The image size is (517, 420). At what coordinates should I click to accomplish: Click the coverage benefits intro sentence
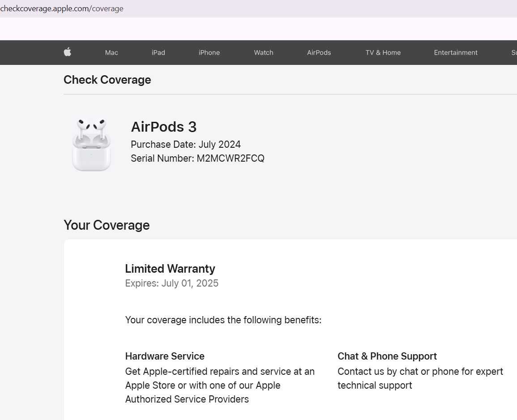click(x=223, y=320)
